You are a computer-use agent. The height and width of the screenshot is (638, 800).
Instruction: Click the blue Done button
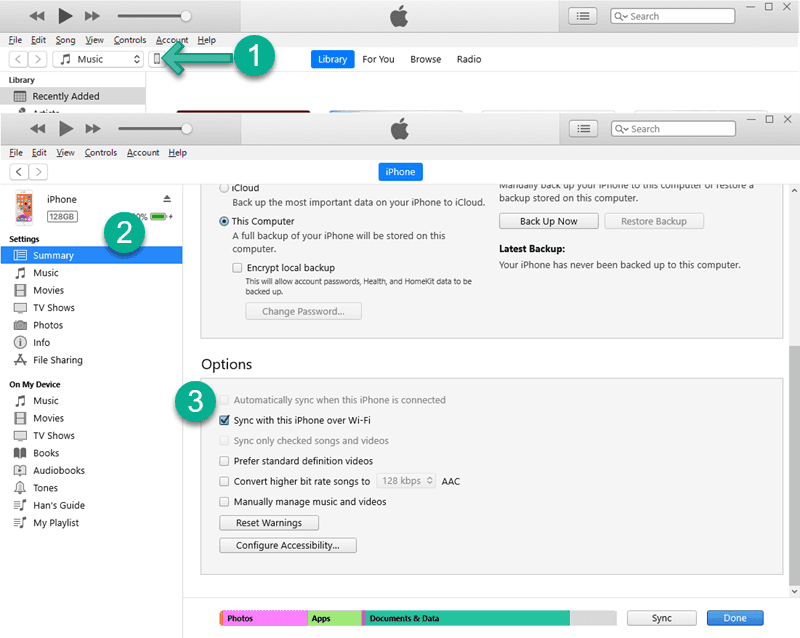point(735,618)
